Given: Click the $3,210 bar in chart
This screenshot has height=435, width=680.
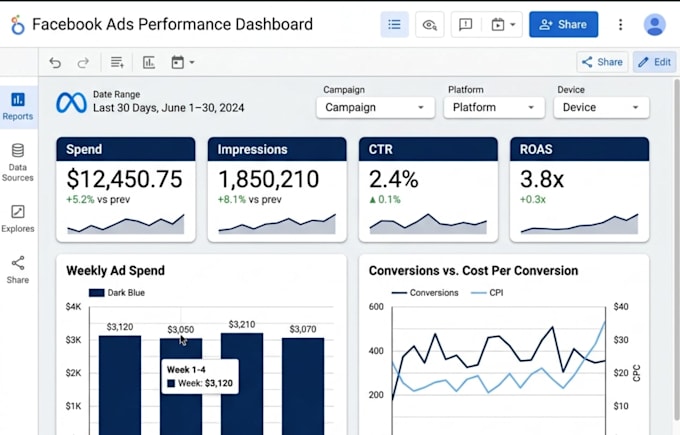Looking at the screenshot, I should (242, 384).
